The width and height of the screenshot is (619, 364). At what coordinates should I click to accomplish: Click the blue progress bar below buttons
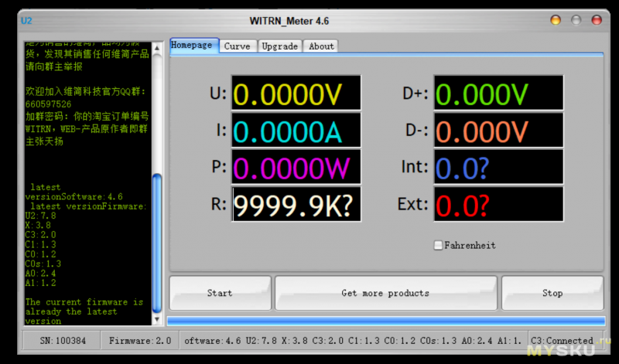tap(386, 321)
